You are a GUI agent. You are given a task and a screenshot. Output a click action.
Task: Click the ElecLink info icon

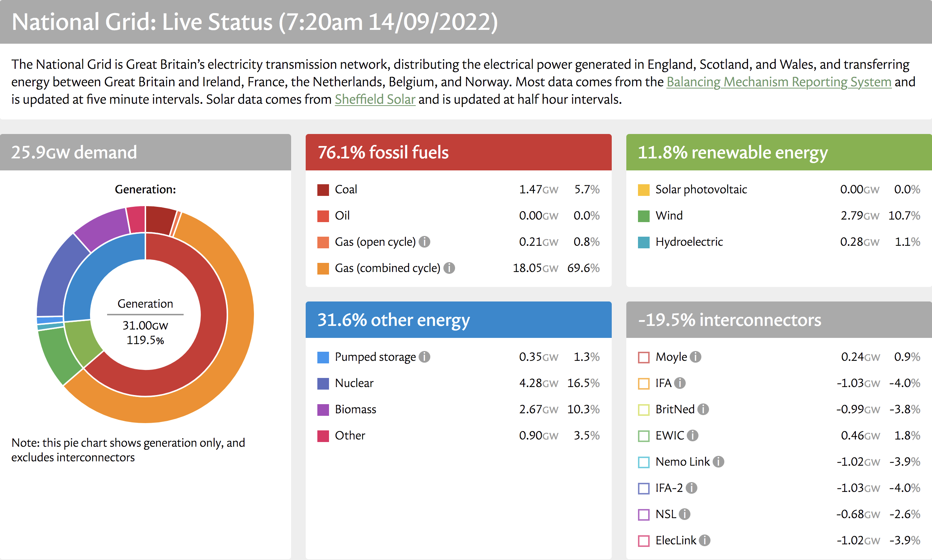[x=704, y=540]
